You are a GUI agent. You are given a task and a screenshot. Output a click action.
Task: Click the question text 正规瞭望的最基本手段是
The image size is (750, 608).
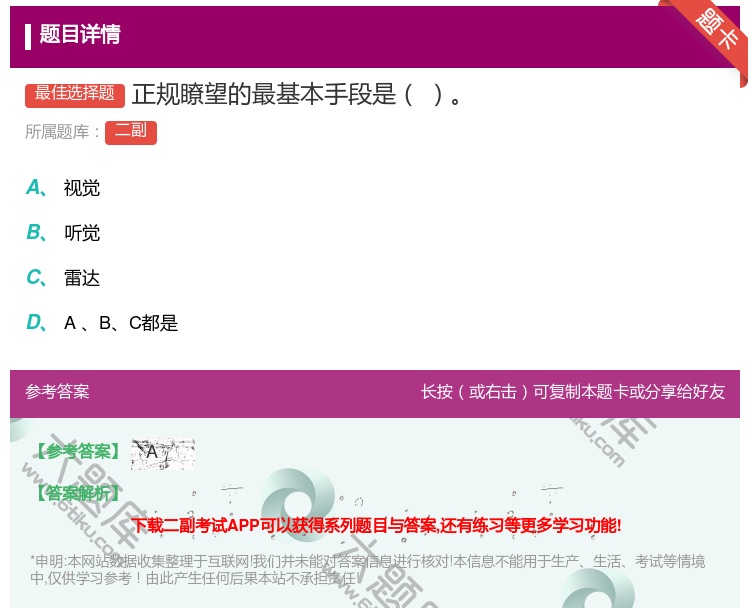tap(297, 94)
